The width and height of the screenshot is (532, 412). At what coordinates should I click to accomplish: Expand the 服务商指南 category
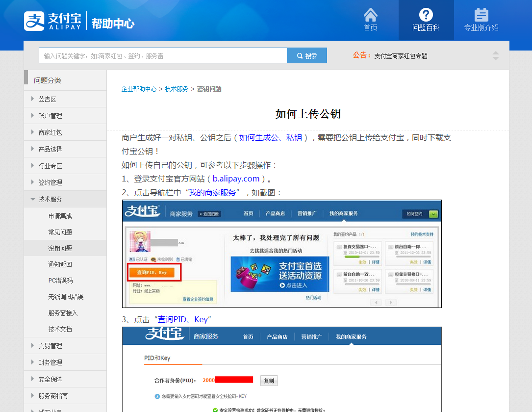65,396
